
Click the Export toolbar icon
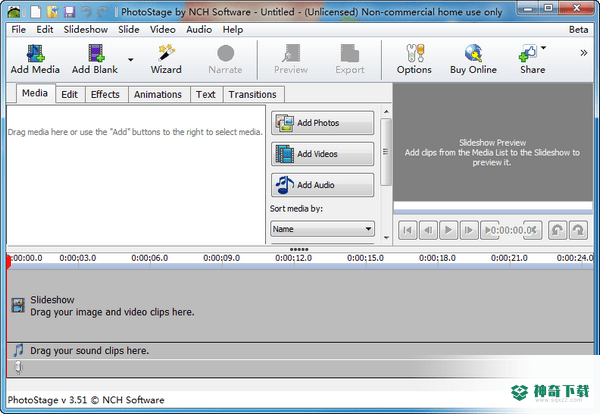click(350, 53)
